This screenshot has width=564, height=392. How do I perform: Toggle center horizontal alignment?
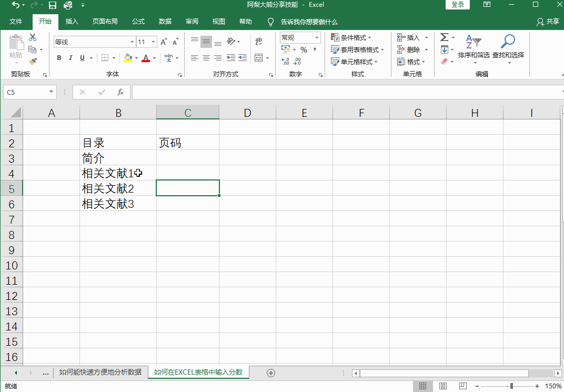pyautogui.click(x=206, y=57)
